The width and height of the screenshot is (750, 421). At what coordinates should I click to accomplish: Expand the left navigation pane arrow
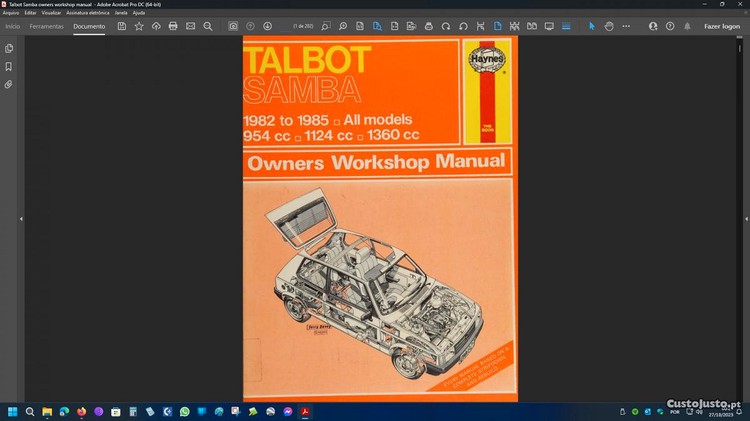point(21,218)
